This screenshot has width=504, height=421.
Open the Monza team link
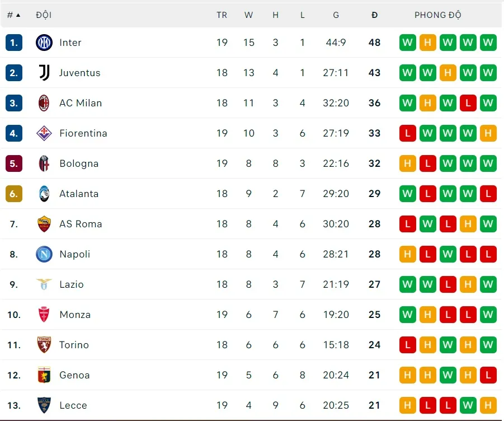click(x=75, y=315)
